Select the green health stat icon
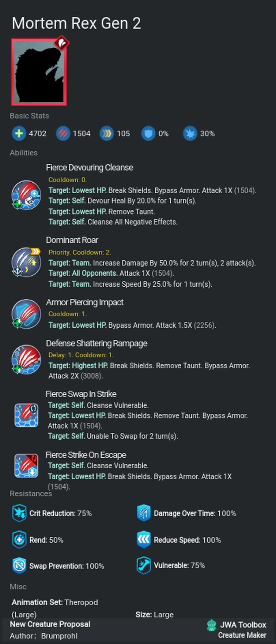 point(19,134)
